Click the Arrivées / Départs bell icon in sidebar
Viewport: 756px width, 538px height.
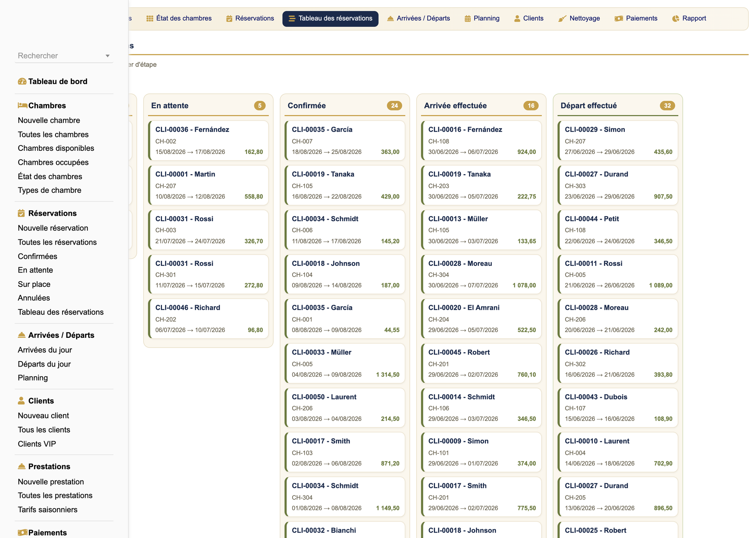[22, 335]
